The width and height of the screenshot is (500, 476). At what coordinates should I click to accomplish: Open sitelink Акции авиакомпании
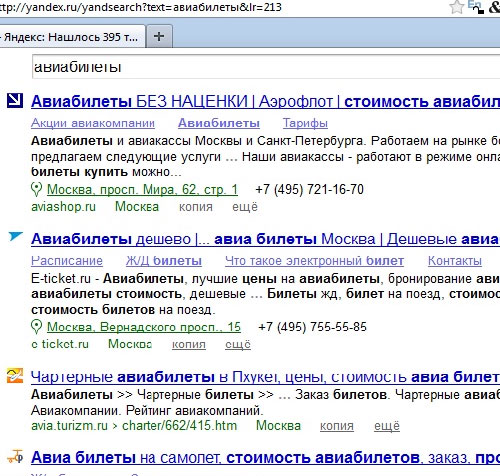(x=93, y=123)
